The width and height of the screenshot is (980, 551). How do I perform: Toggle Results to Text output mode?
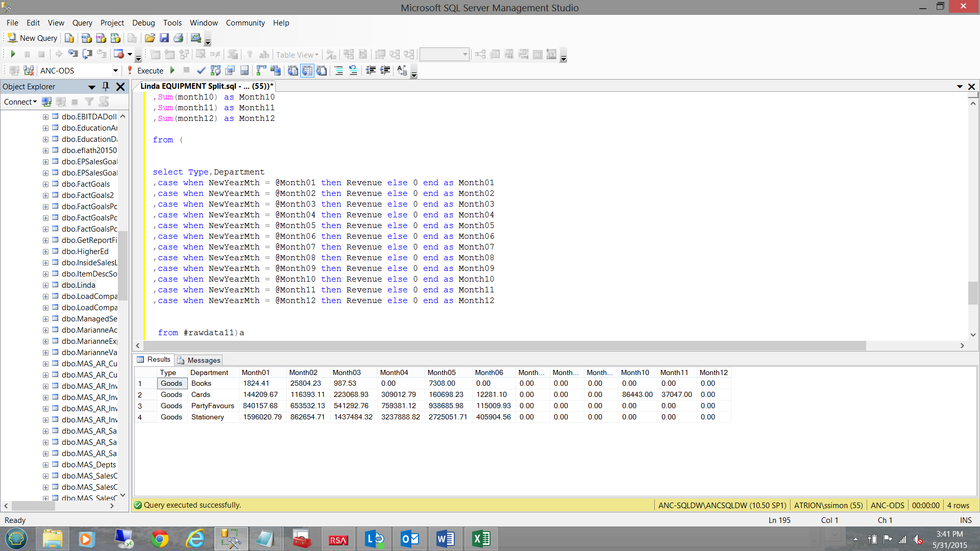coord(293,70)
